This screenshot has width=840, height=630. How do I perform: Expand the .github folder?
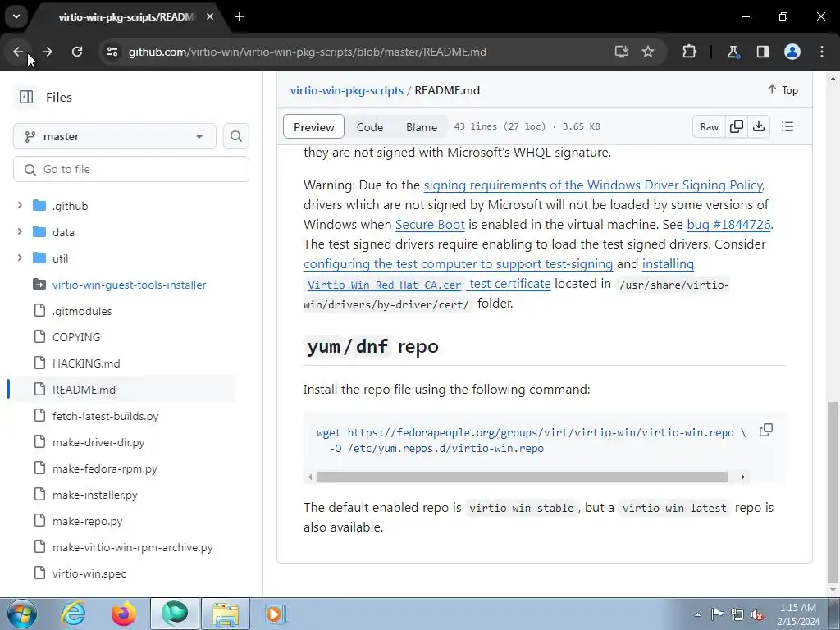point(20,206)
